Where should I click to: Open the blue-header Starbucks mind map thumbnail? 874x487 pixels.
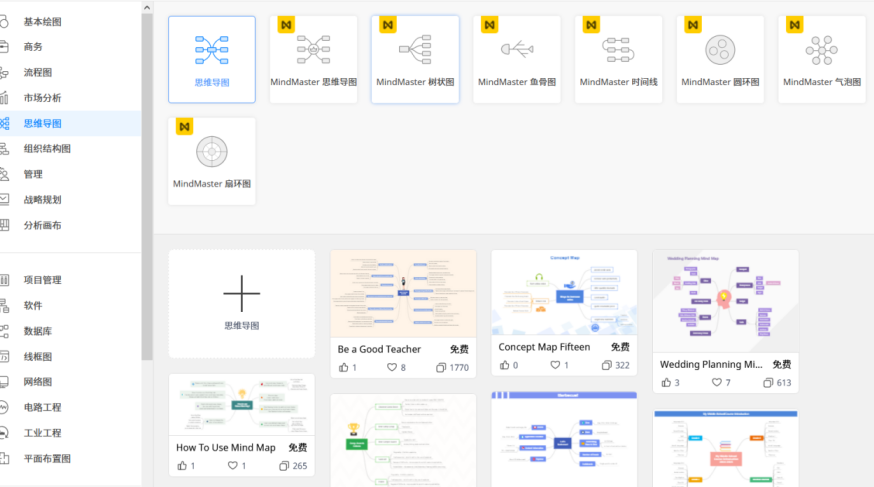coord(564,440)
